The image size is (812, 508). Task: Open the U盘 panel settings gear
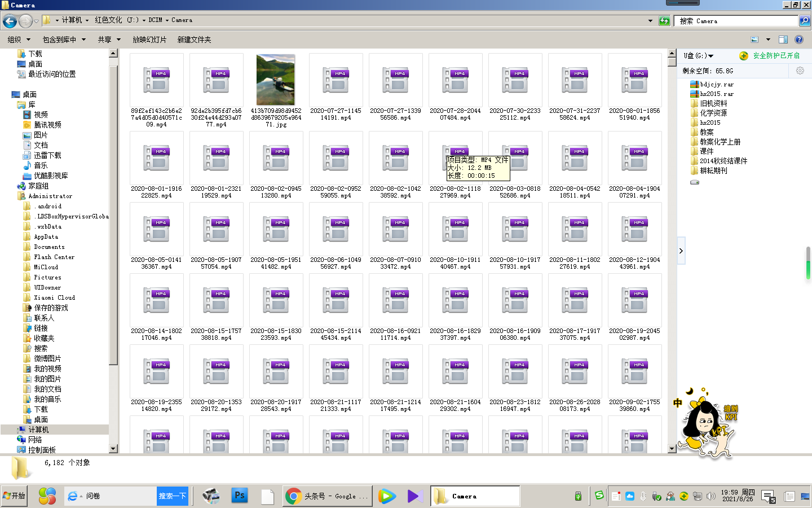point(800,71)
